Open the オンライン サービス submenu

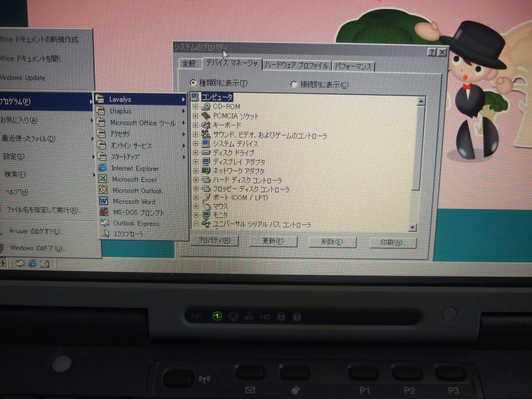(142, 145)
